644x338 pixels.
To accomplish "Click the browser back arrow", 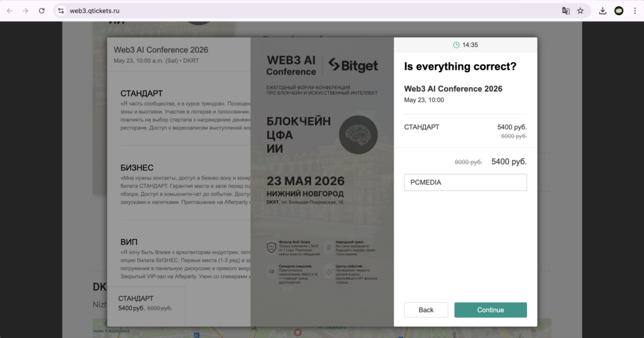I will pyautogui.click(x=9, y=11).
